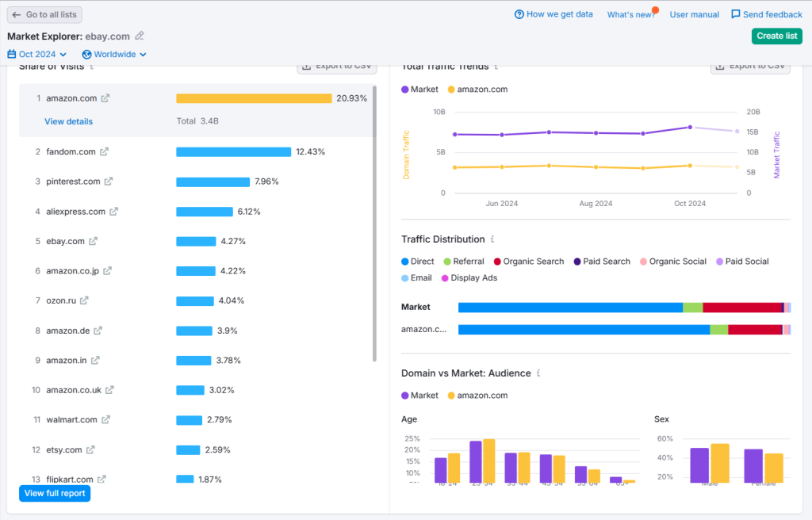This screenshot has height=520, width=812.
Task: Open the Worldwide region dropdown
Action: coord(114,55)
